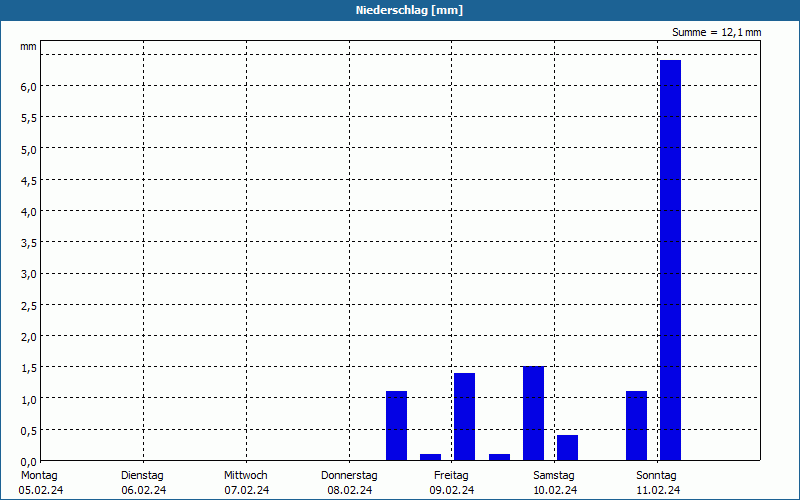Image resolution: width=800 pixels, height=500 pixels.
Task: Click the tallest precipitation bar on Sonntag
Action: (x=670, y=260)
